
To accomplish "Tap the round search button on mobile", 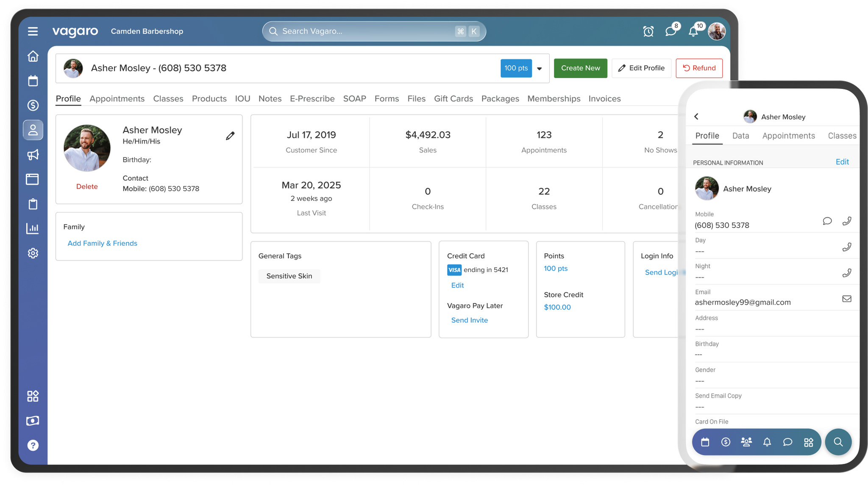I will tap(838, 442).
